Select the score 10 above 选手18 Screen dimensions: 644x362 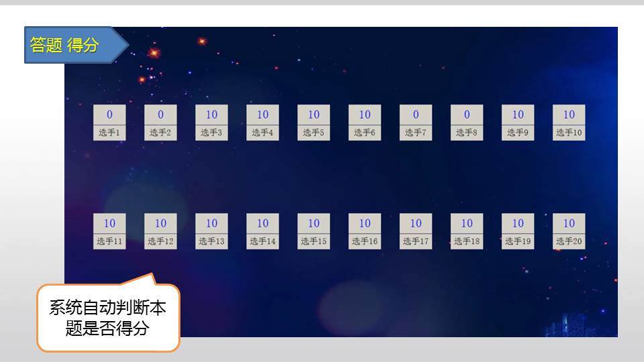point(467,223)
